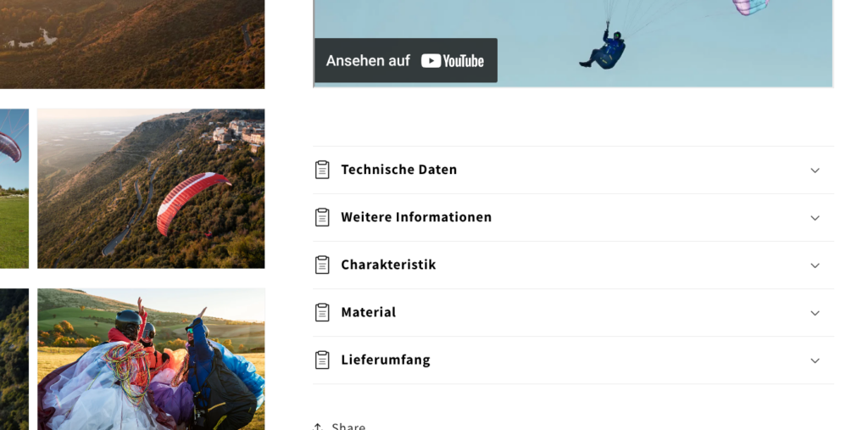Click clipboard icon beside Material
Screen dimensions: 868x430
pyautogui.click(x=322, y=312)
